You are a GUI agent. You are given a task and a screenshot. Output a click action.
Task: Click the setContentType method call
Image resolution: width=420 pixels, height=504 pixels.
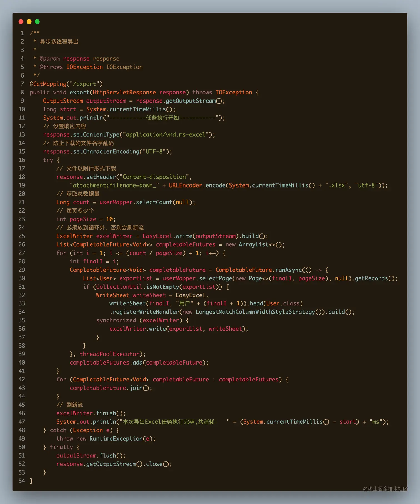coord(96,135)
